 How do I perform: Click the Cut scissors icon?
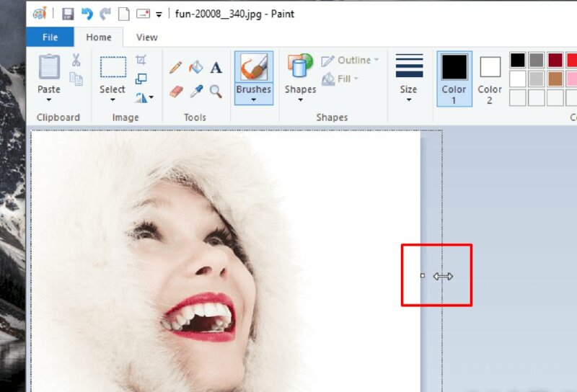click(75, 61)
